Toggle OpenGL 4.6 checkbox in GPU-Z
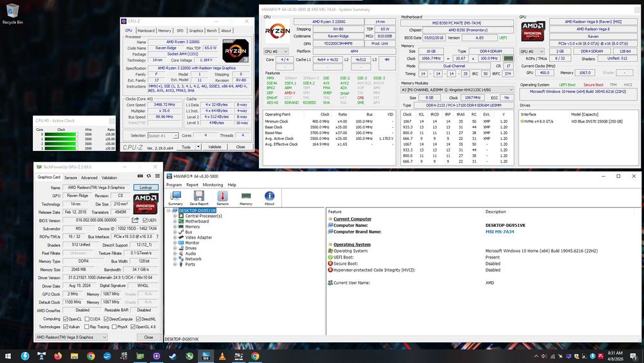This screenshot has width=644, height=363. click(x=133, y=327)
